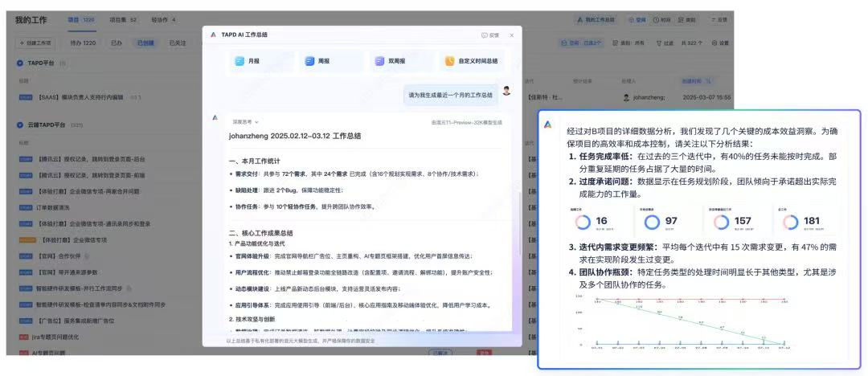Select the 已创建 filter tab
The width and height of the screenshot is (868, 376).
(145, 43)
